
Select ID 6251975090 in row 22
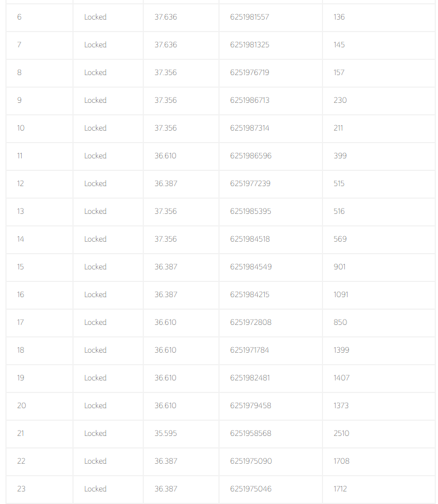point(251,461)
